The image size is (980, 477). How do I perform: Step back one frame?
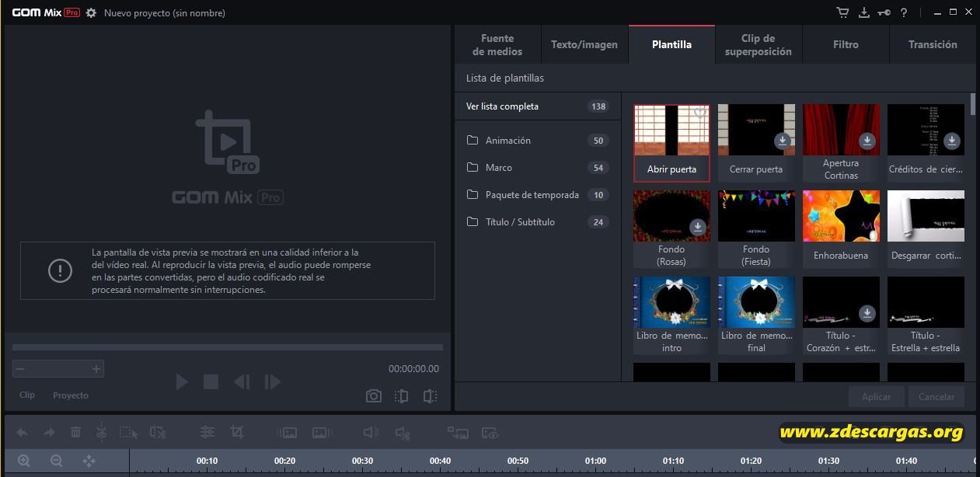coord(242,381)
